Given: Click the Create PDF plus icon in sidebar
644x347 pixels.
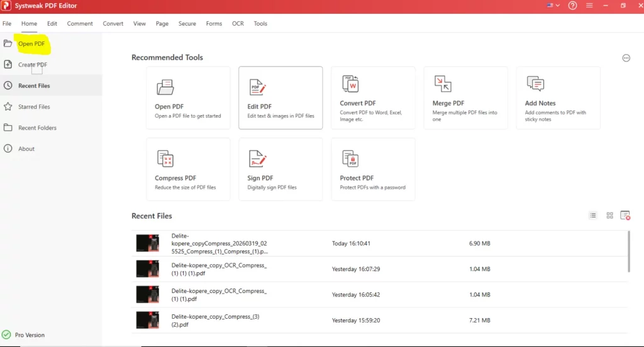Looking at the screenshot, I should tap(8, 64).
